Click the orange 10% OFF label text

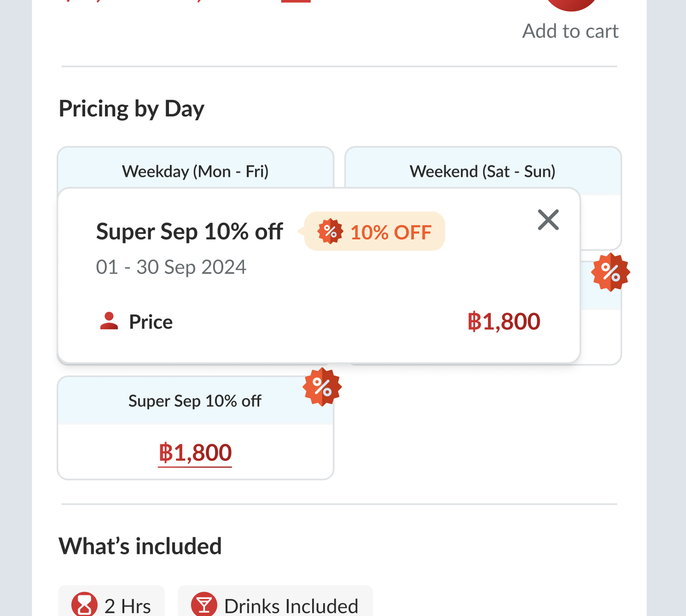391,232
